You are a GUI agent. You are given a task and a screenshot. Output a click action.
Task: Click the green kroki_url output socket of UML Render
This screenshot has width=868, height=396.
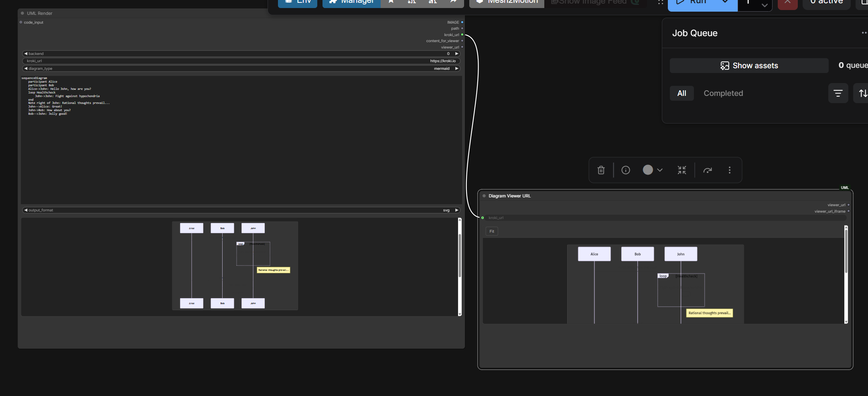pyautogui.click(x=462, y=35)
